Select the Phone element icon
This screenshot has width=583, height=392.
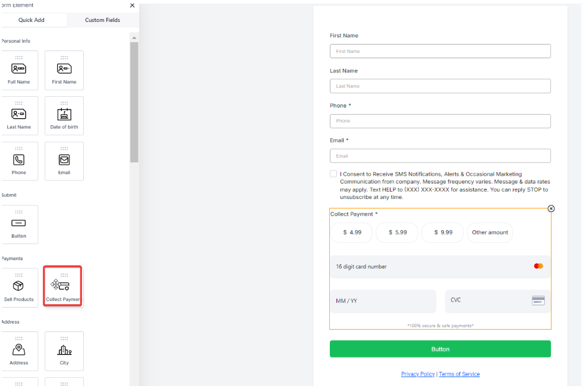pyautogui.click(x=19, y=161)
